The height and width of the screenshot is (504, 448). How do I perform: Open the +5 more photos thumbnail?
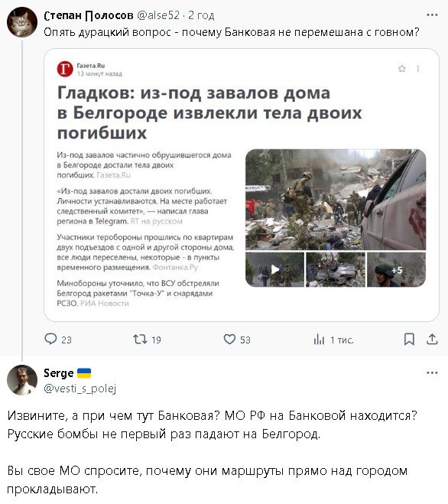[x=396, y=269]
